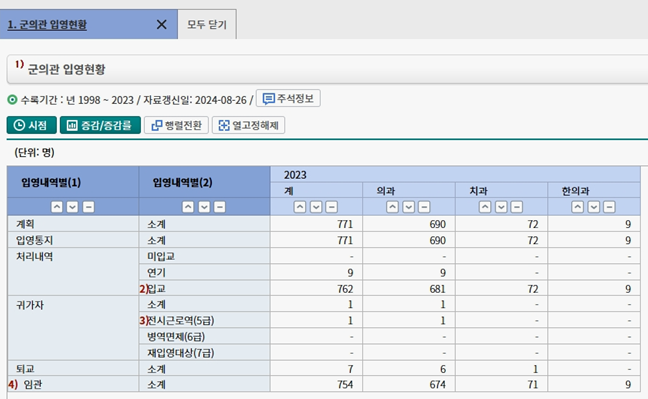Sort 입영내역별(1) column descending
Viewport: 648px width, 399px height.
coord(72,207)
